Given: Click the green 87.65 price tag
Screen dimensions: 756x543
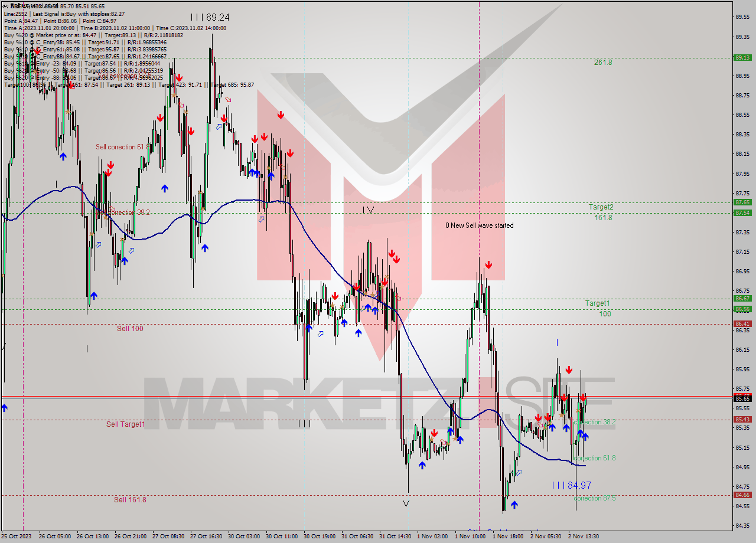Looking at the screenshot, I should pyautogui.click(x=742, y=202).
